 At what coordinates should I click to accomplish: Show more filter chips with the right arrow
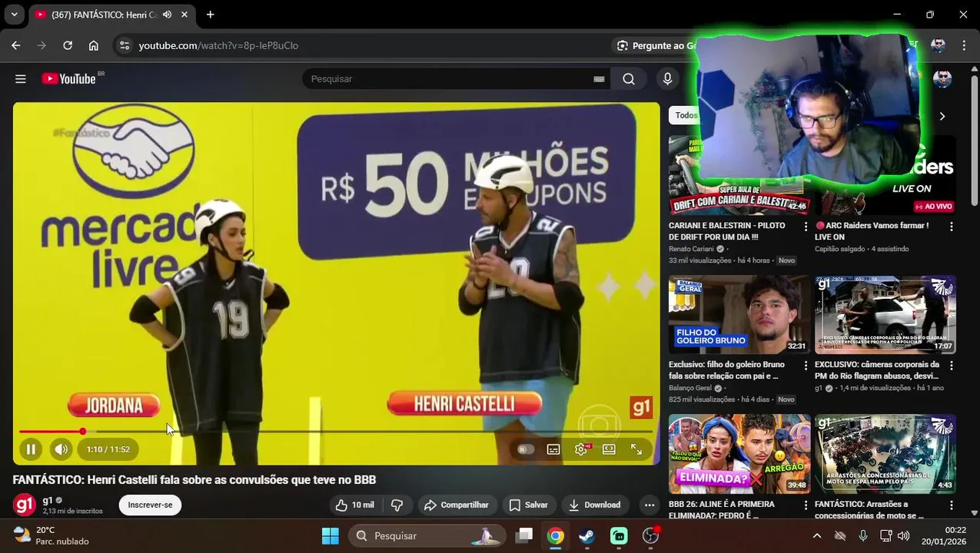942,116
